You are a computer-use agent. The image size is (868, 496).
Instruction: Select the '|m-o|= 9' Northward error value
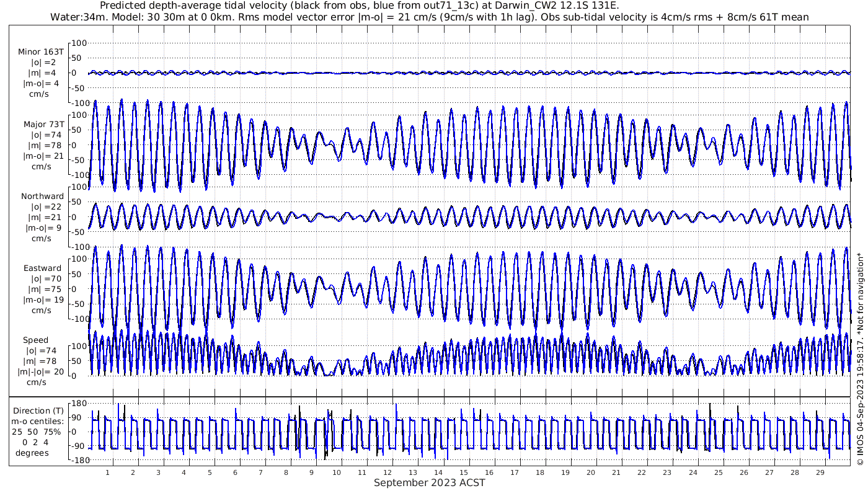point(43,228)
